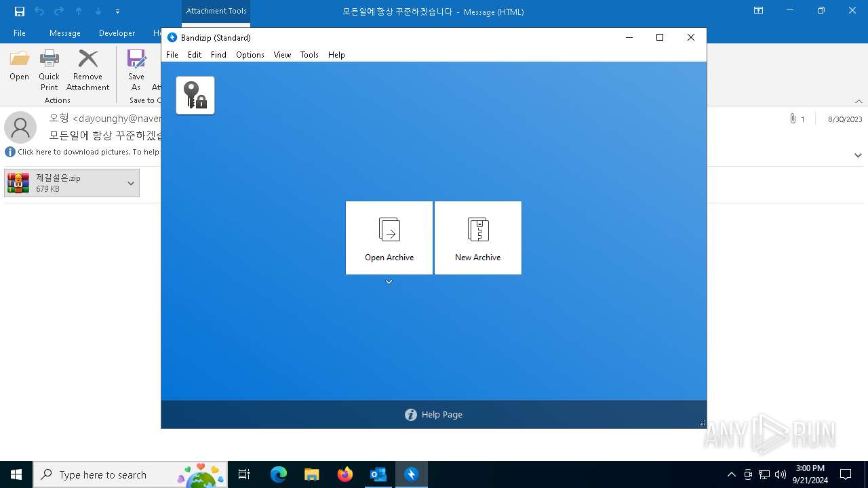Click the Redo arrow in Outlook title bar
Viewport: 868px width, 488px height.
click(x=59, y=12)
